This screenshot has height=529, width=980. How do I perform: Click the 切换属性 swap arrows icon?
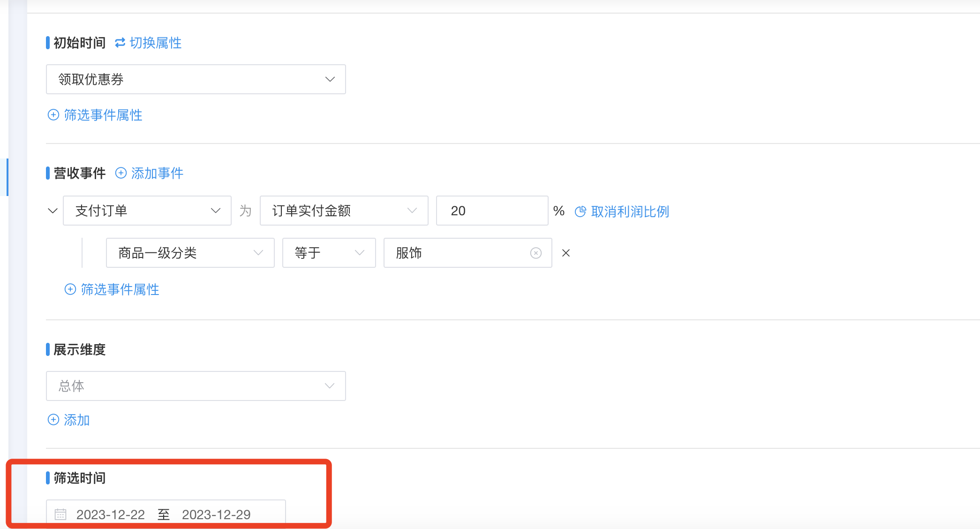pyautogui.click(x=120, y=43)
